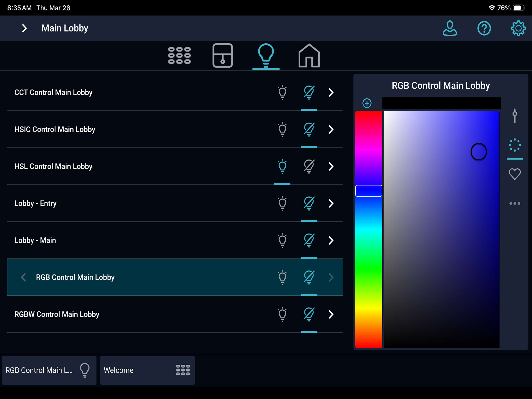
Task: Select the color wheel picker icon
Action: tap(514, 145)
